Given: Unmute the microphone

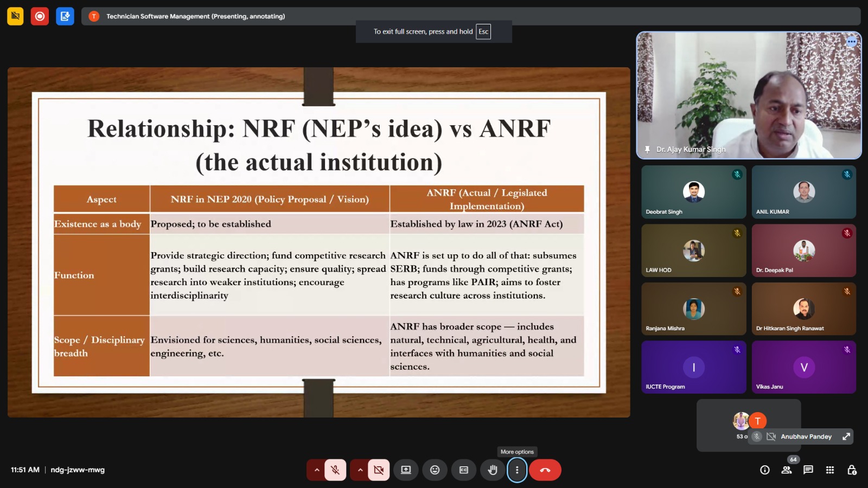Looking at the screenshot, I should pyautogui.click(x=335, y=470).
